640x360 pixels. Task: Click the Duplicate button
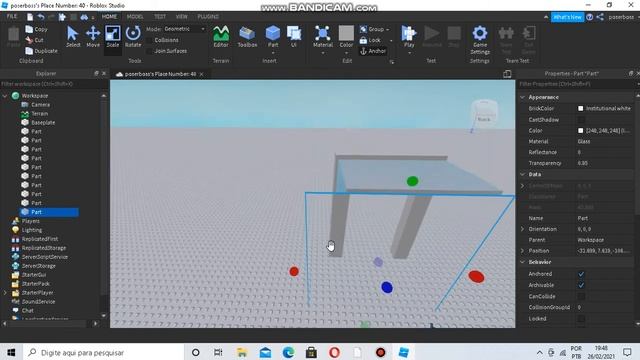pyautogui.click(x=41, y=51)
